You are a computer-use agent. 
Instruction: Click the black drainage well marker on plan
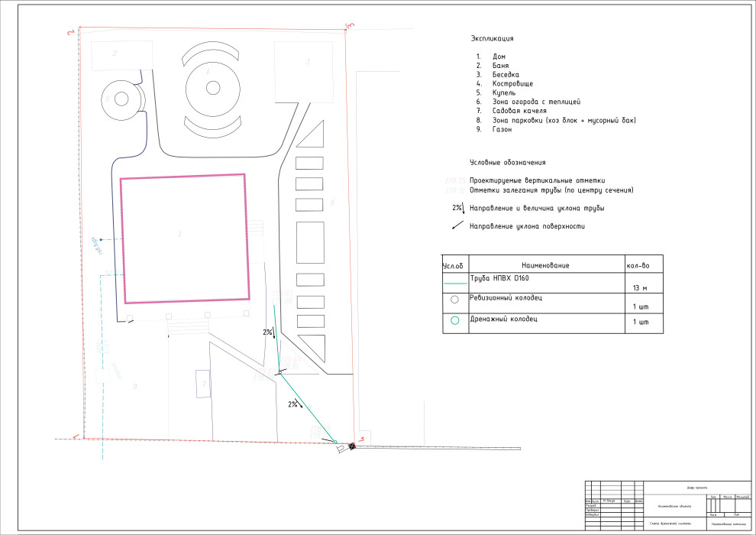pyautogui.click(x=352, y=446)
